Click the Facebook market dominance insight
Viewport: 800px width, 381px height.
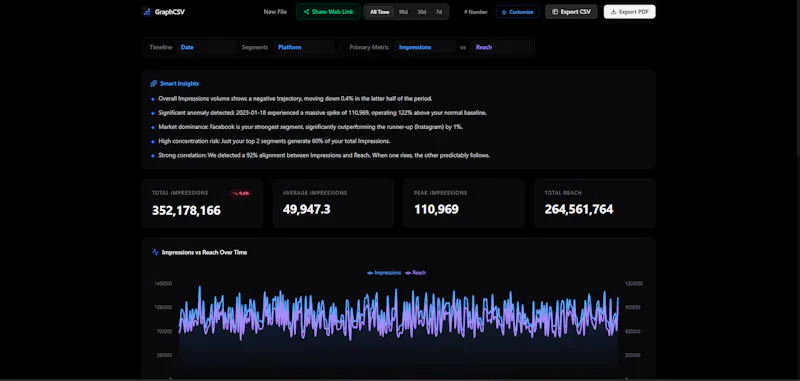click(x=310, y=127)
